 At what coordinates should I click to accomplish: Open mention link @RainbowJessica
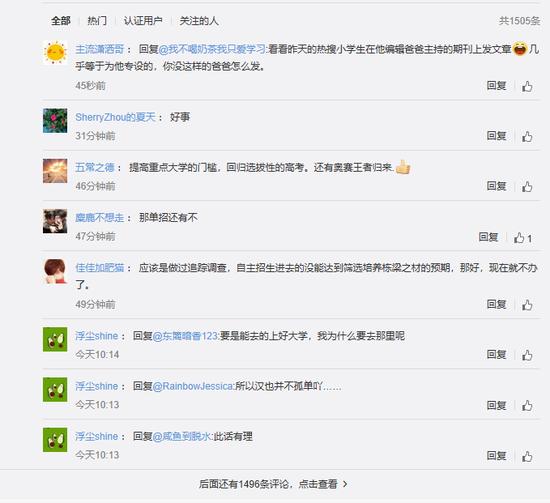(x=193, y=386)
